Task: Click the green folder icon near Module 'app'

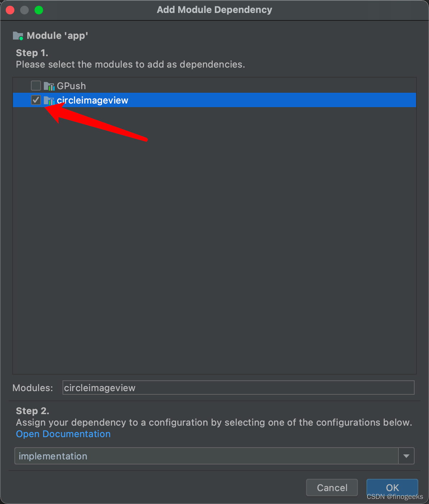Action: pos(18,35)
